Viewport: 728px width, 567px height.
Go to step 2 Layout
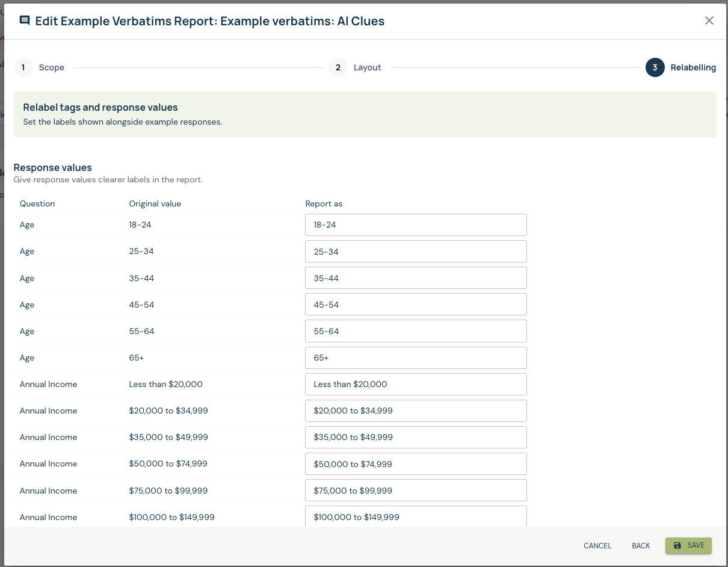click(356, 67)
